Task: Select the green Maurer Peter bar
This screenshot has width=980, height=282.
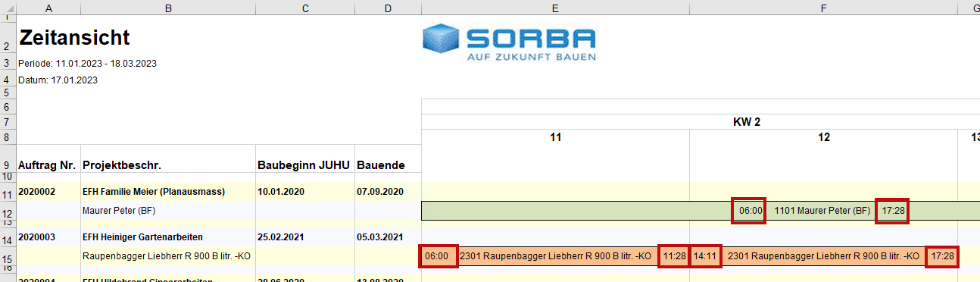Action: point(701,211)
